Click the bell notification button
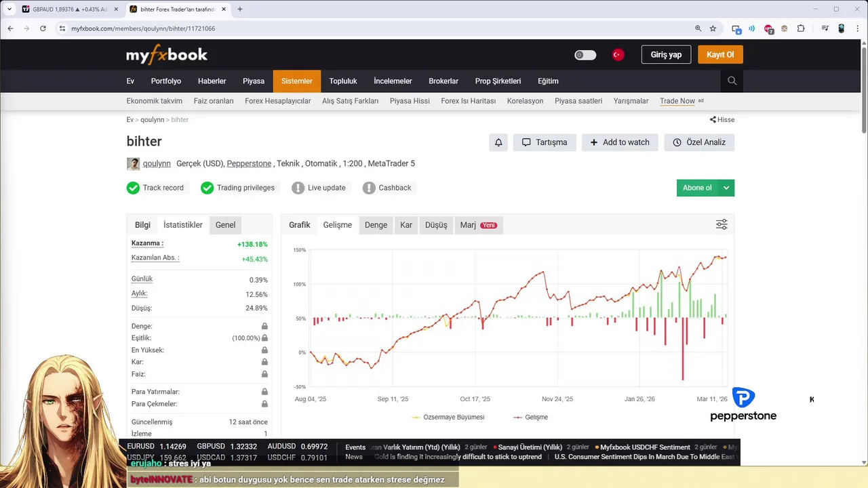The height and width of the screenshot is (488, 868). point(498,142)
